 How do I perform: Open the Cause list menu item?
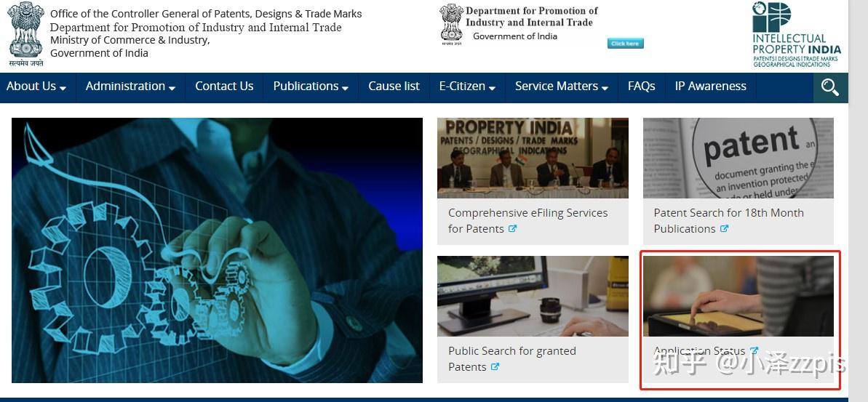click(x=394, y=87)
